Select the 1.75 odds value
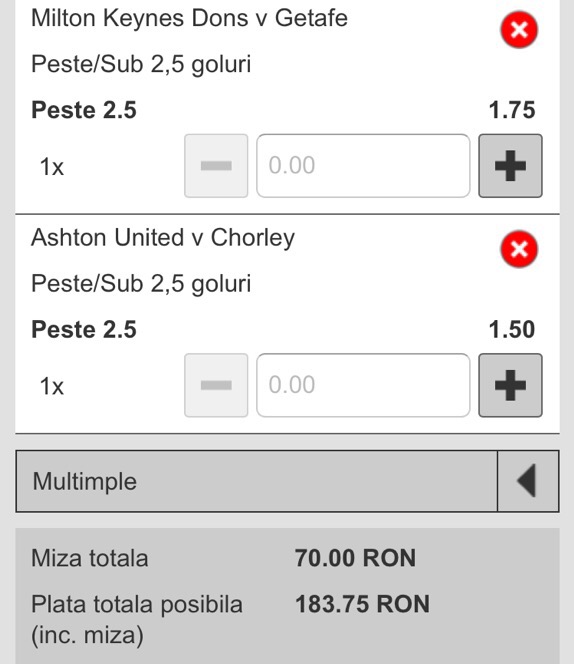The image size is (574, 664). 512,110
